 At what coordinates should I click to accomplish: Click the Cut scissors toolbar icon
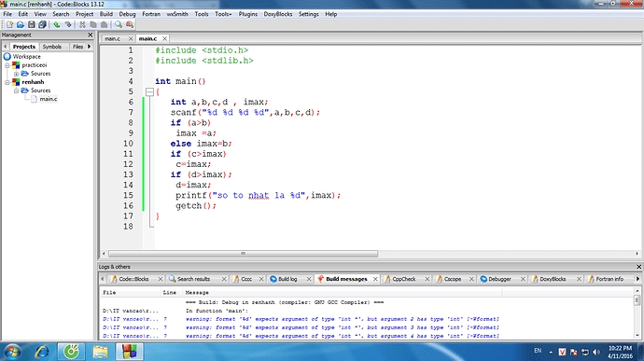pyautogui.click(x=82, y=24)
